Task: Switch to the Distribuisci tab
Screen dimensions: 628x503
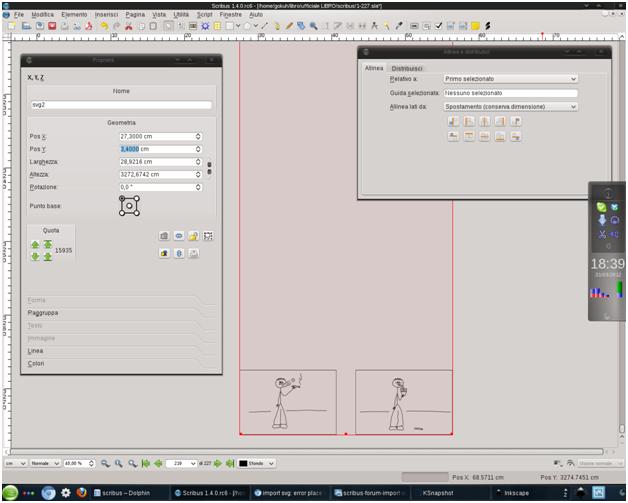Action: [x=407, y=68]
